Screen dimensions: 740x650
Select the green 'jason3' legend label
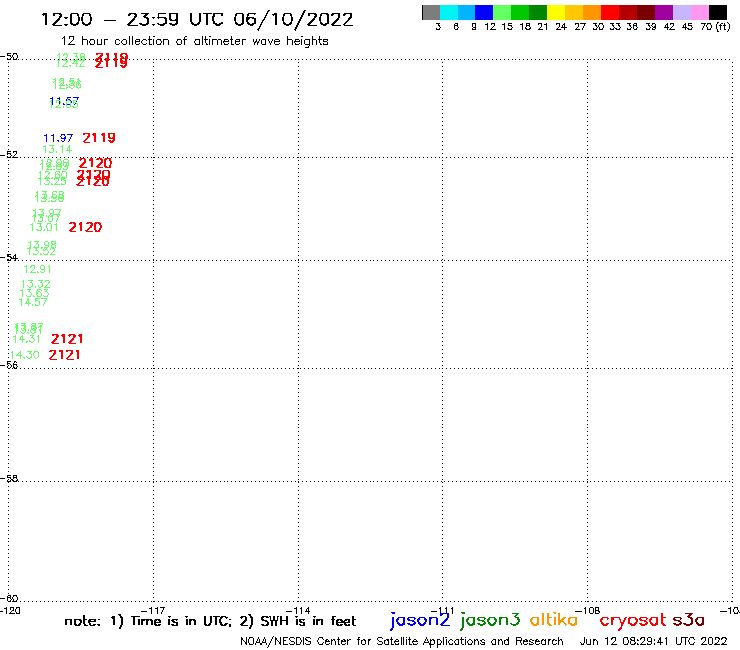[x=490, y=620]
